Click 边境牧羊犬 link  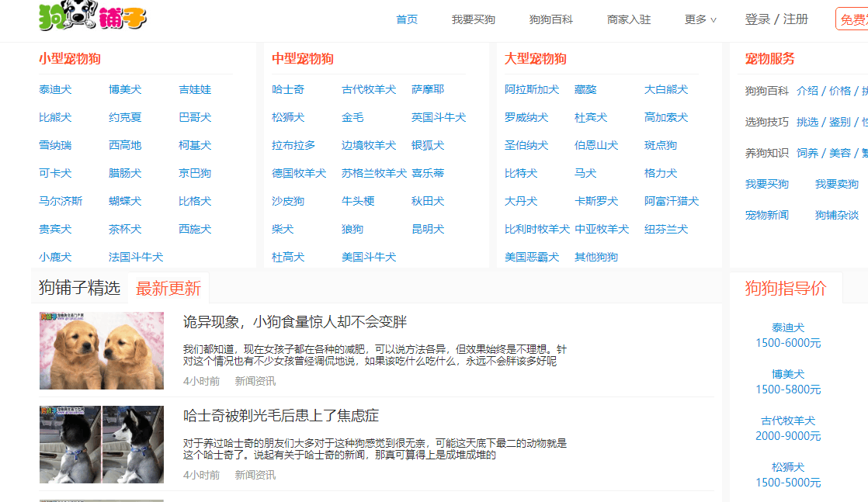tap(369, 146)
